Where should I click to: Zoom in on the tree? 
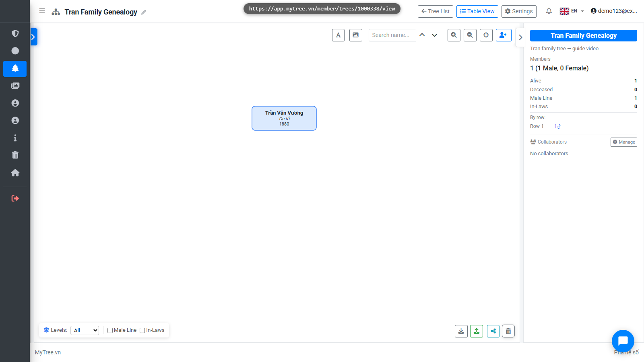[x=454, y=35]
